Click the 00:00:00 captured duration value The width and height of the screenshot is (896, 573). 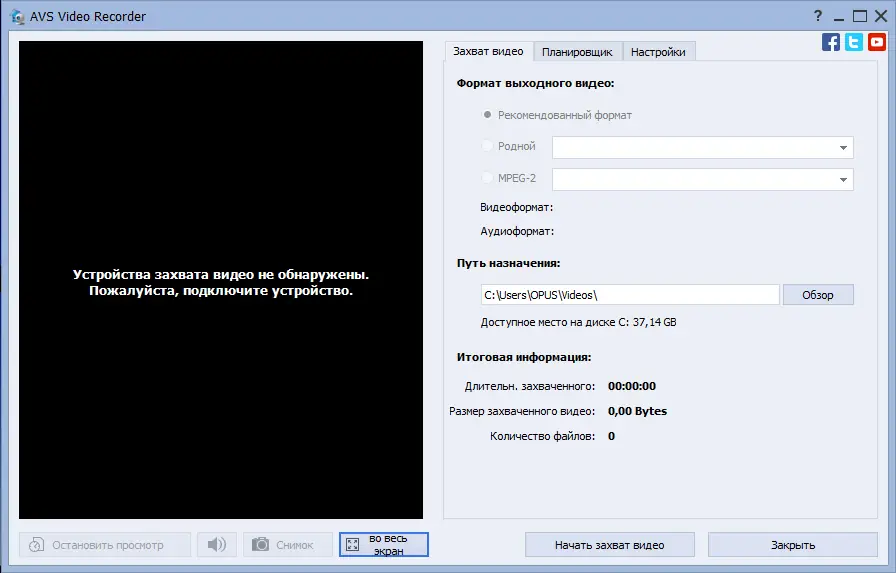coord(632,386)
